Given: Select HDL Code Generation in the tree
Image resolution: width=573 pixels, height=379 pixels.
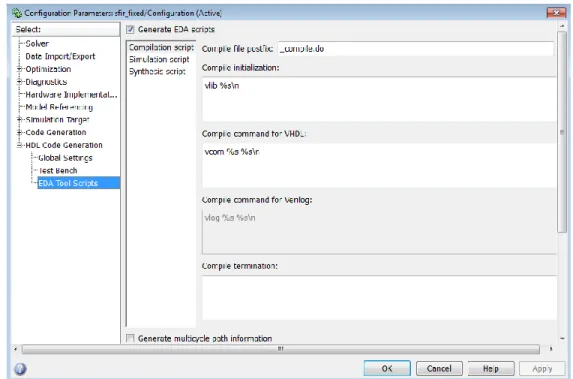Looking at the screenshot, I should (64, 145).
